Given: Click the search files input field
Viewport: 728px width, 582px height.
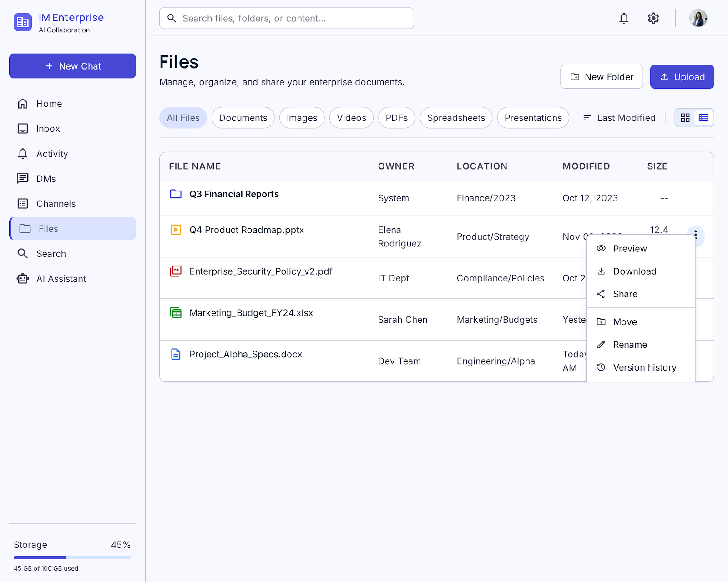Looking at the screenshot, I should 287,18.
